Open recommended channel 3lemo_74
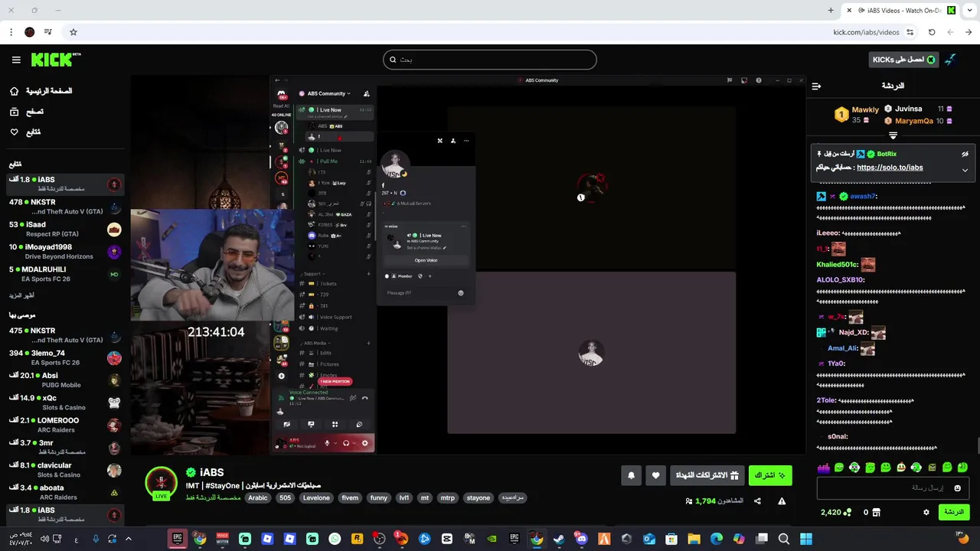The height and width of the screenshot is (551, 980). click(65, 357)
